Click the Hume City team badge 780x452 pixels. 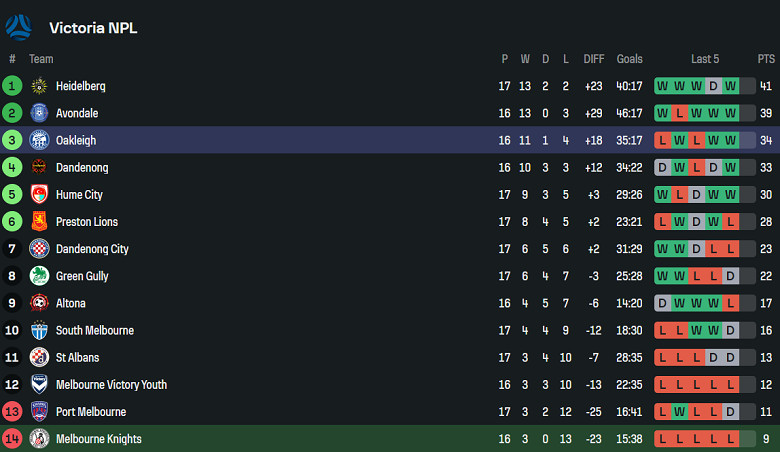pos(39,194)
